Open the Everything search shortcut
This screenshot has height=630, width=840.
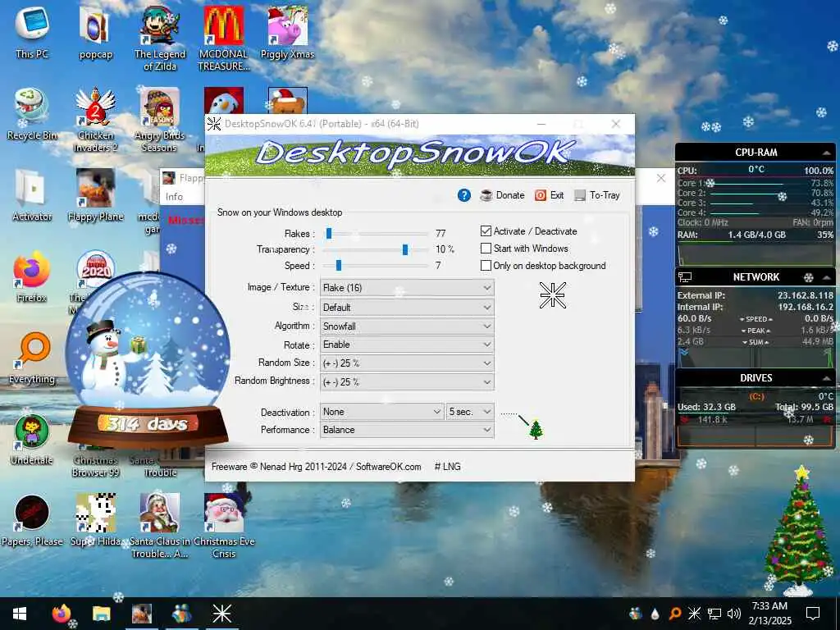coord(32,358)
